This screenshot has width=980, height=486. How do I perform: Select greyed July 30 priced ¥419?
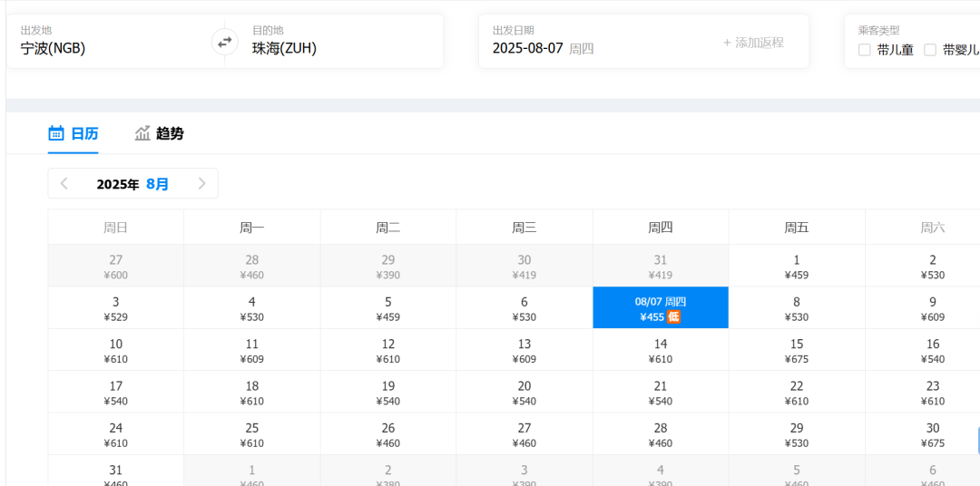524,266
